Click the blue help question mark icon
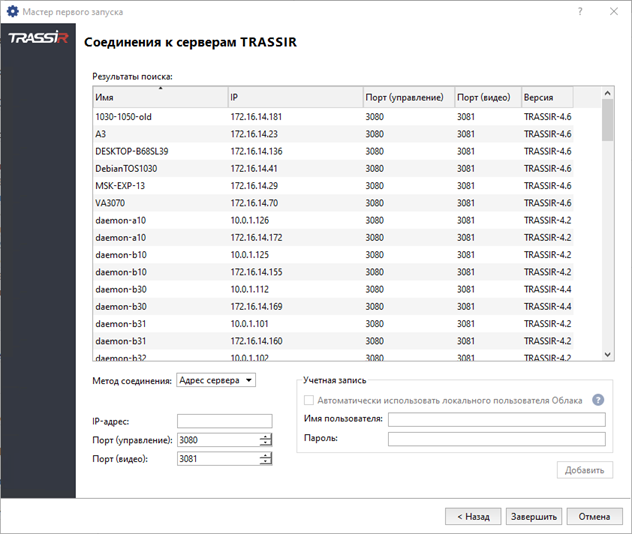The height and width of the screenshot is (534, 632). 600,400
